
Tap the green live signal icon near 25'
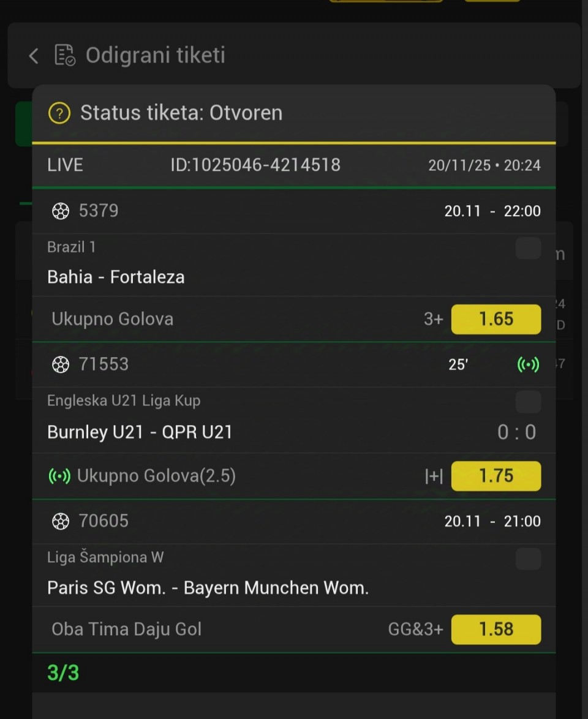[528, 365]
